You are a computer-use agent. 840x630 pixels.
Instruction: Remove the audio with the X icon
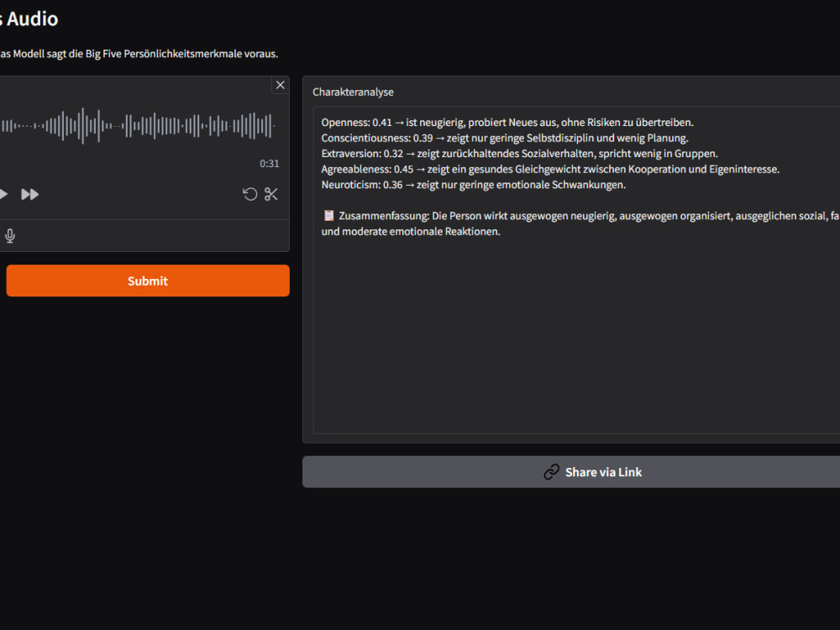point(281,85)
